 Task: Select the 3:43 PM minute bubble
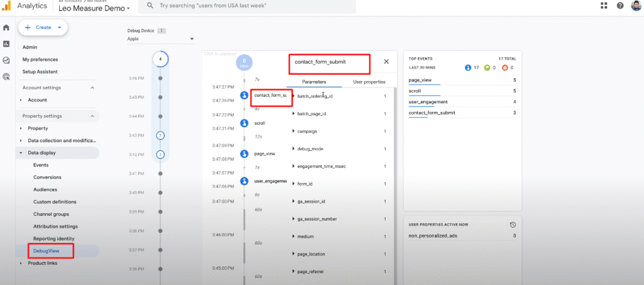(x=160, y=135)
